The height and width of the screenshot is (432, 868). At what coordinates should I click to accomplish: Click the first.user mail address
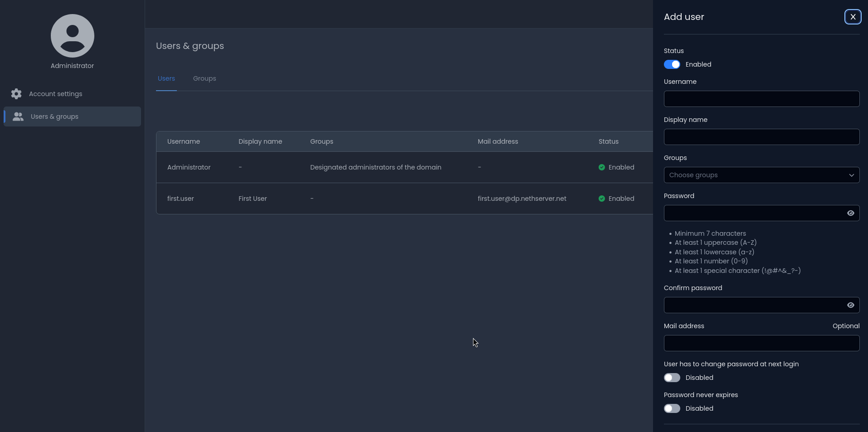522,199
